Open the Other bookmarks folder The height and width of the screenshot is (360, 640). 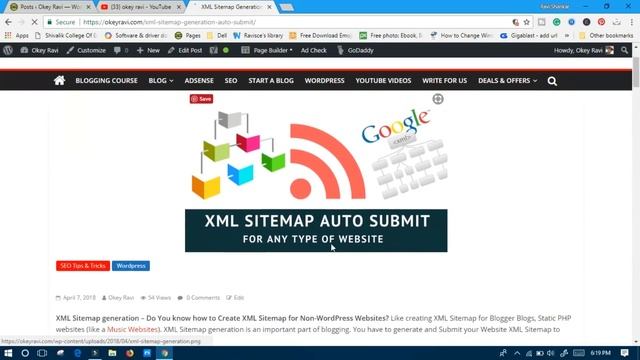[607, 36]
